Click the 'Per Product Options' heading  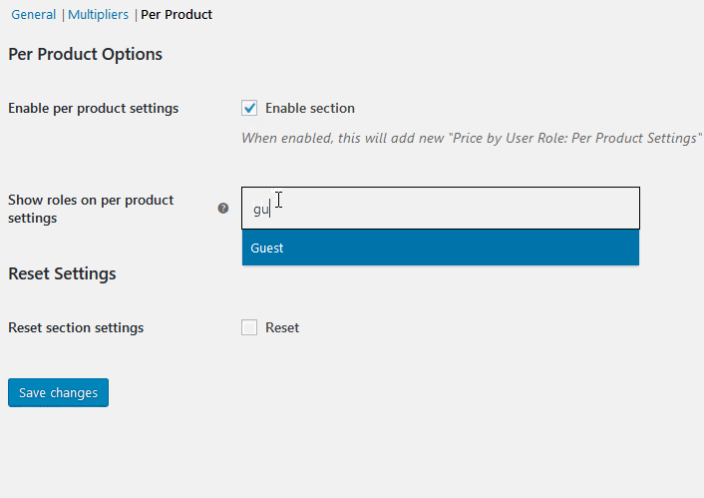[x=85, y=54]
